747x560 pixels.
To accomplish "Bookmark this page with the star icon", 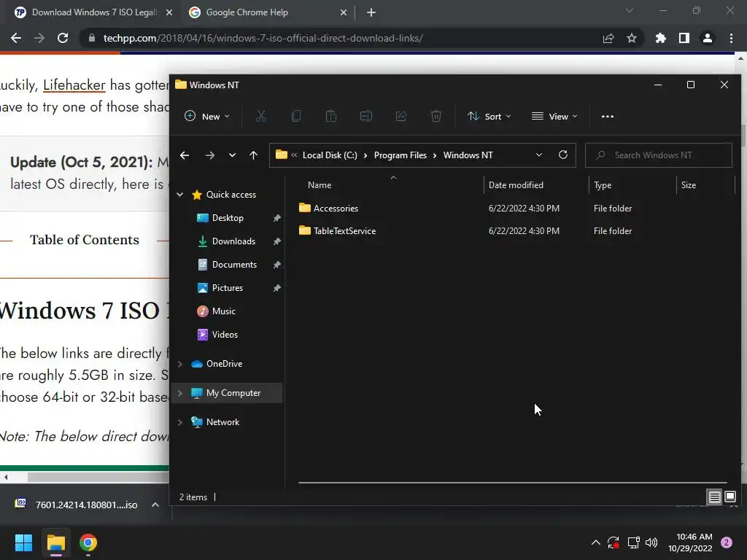I will pos(632,38).
